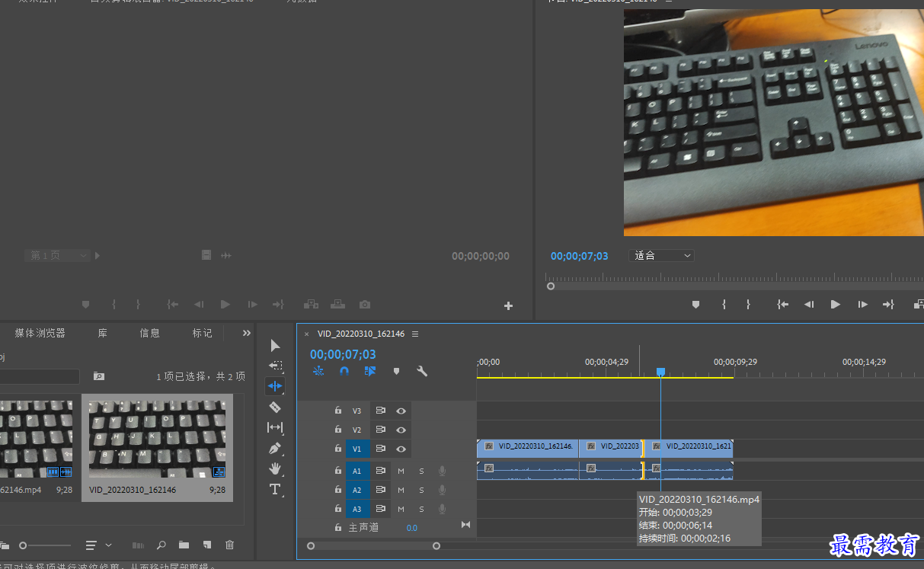This screenshot has width=924, height=569.
Task: Open Libraries tab labeled 库
Action: pyautogui.click(x=102, y=333)
